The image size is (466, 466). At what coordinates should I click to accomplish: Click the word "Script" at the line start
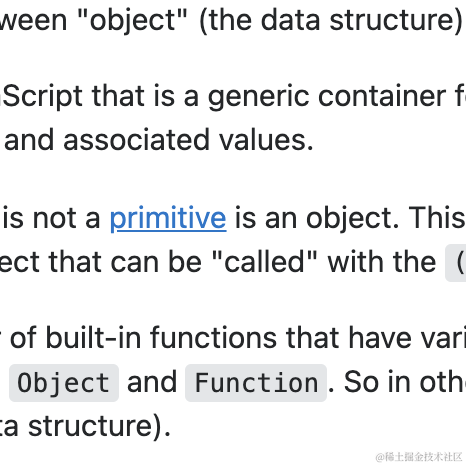[x=42, y=97]
